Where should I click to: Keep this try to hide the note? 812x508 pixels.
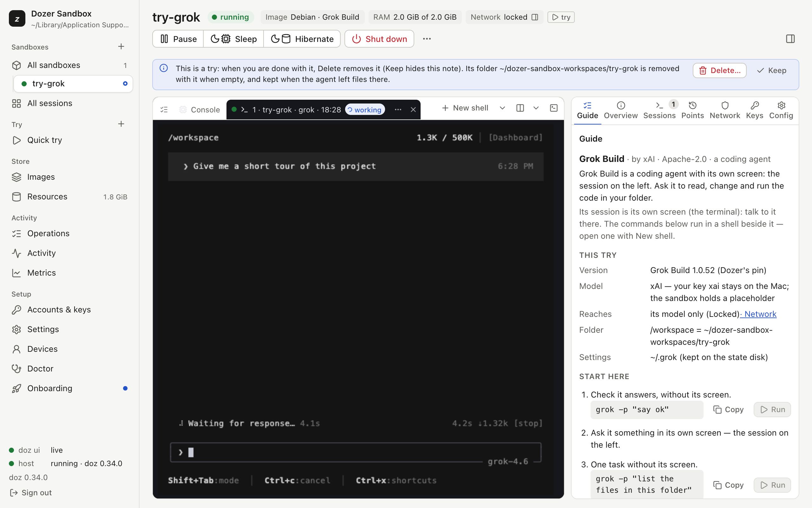[x=772, y=70]
